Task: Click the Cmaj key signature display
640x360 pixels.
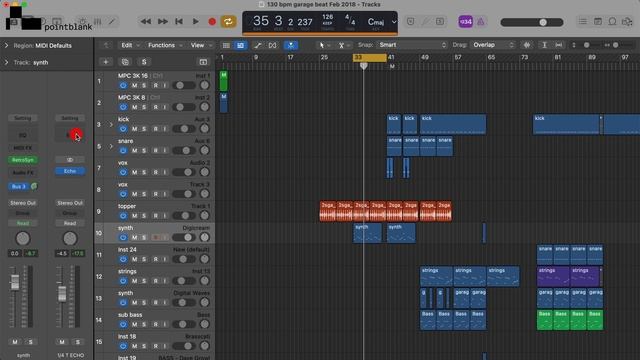Action: [x=376, y=22]
